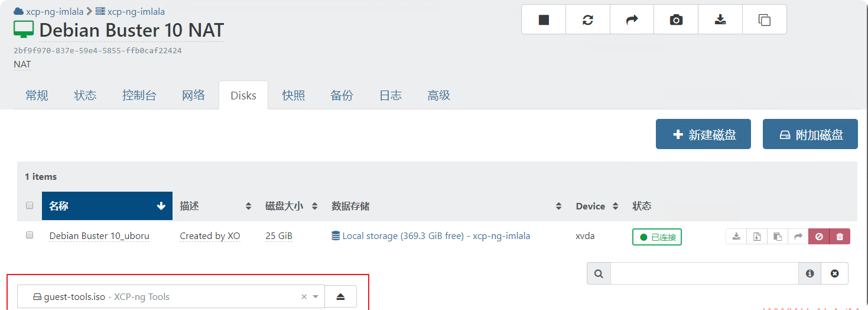Copy the disk with the row clipboard icon
The image size is (868, 310).
point(778,237)
